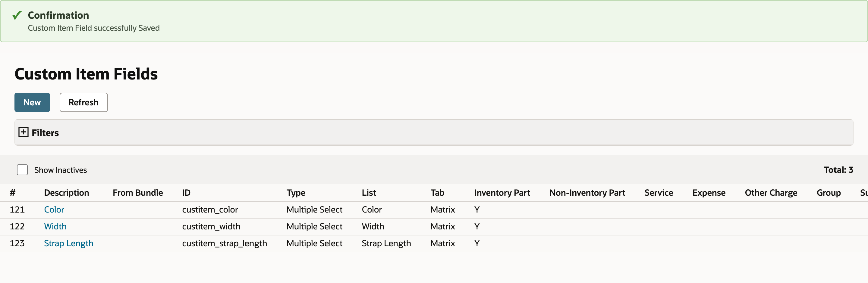Click the Matrix tab value in Width row
The height and width of the screenshot is (283, 868).
point(443,226)
